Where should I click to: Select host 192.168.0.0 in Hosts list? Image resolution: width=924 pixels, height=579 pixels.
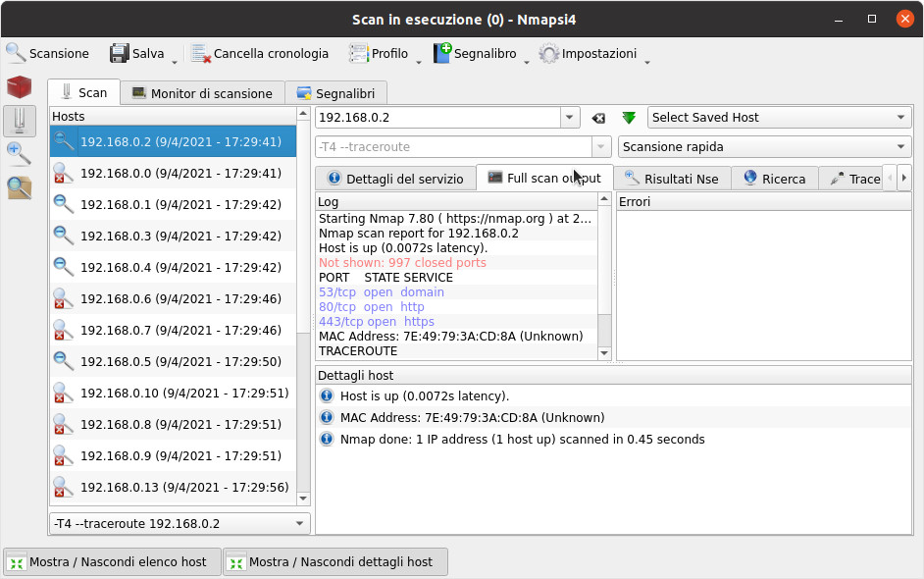click(173, 174)
